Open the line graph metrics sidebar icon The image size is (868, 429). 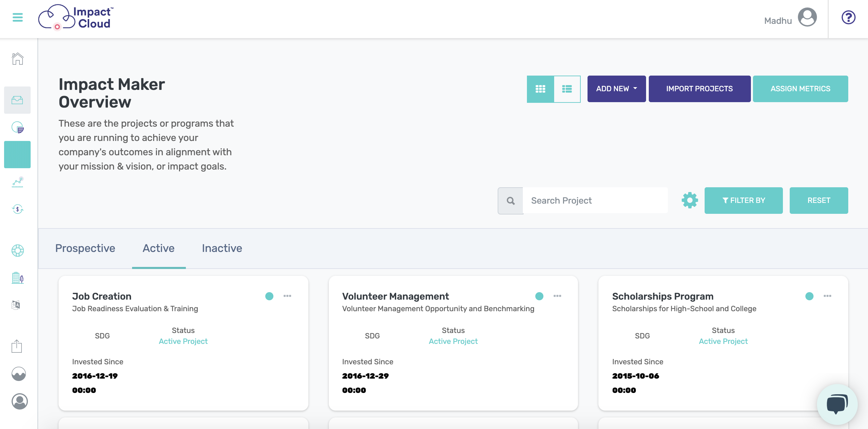(17, 182)
